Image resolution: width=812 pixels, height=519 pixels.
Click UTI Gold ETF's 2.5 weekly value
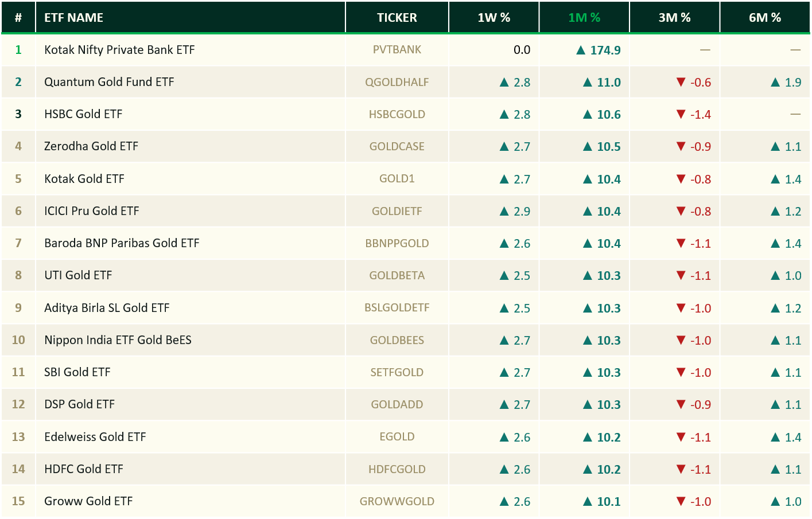point(515,276)
